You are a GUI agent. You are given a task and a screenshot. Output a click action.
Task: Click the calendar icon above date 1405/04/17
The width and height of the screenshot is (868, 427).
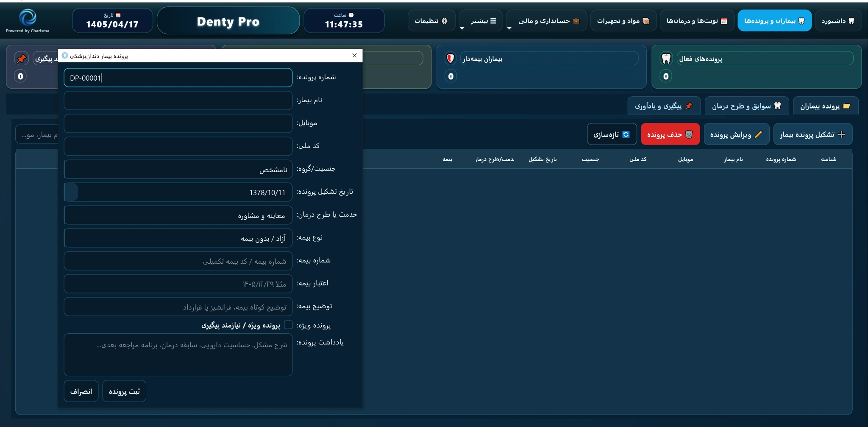[118, 15]
